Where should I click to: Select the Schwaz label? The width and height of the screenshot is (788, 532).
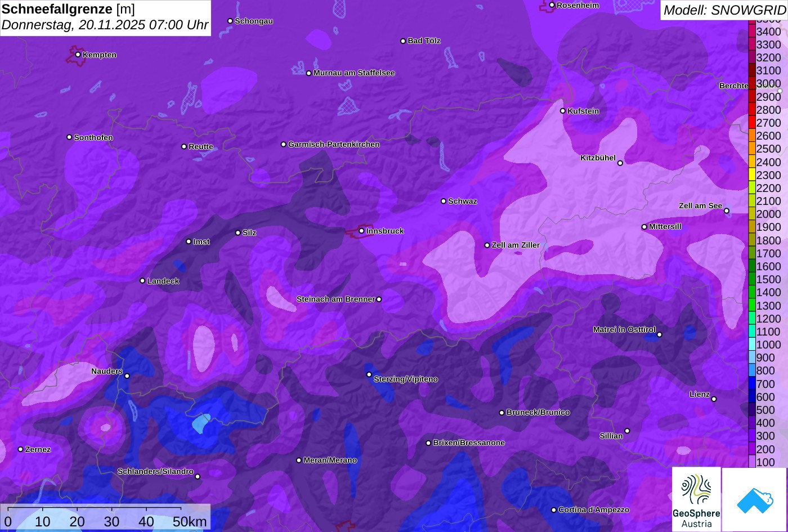[463, 201]
